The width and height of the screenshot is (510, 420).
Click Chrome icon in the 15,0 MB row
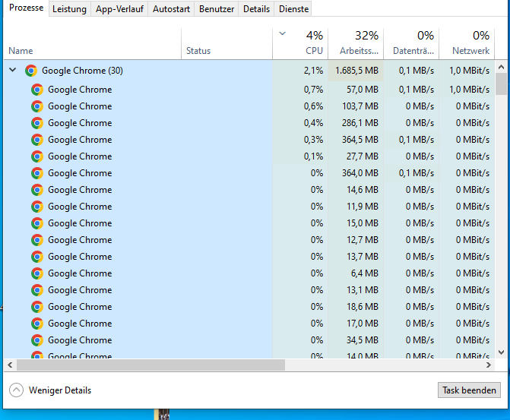(37, 223)
